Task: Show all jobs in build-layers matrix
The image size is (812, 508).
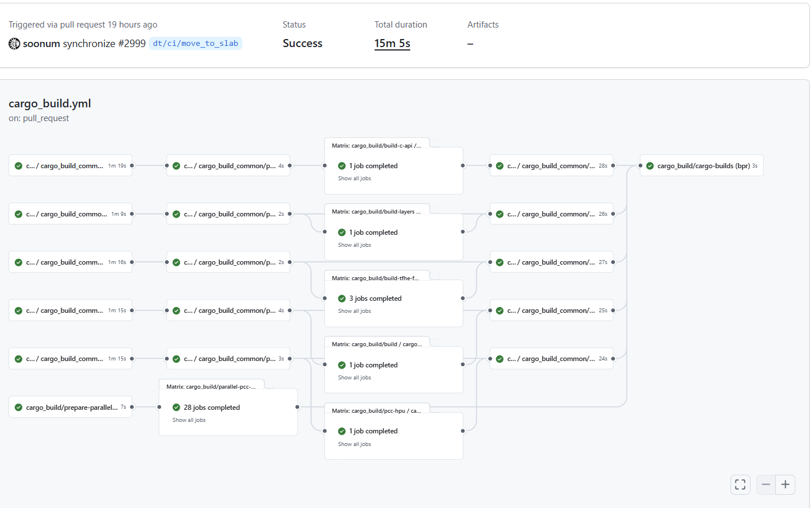Action: pyautogui.click(x=354, y=245)
